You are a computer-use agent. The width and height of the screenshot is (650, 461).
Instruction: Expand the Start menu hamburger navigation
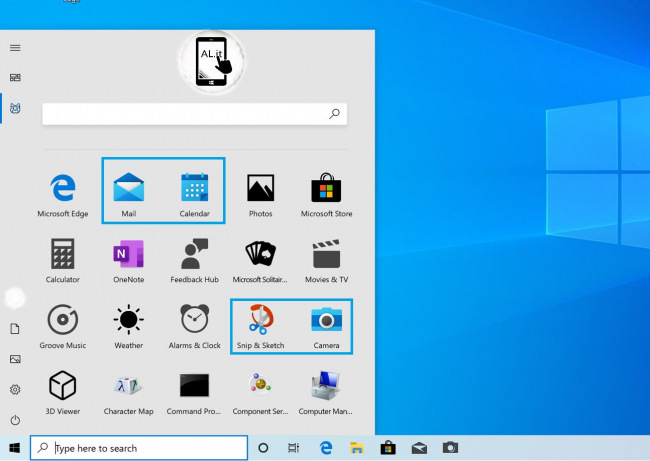pos(15,48)
